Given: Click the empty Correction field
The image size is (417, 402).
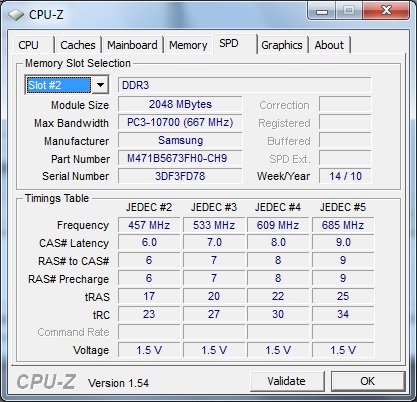Looking at the screenshot, I should click(x=345, y=104).
